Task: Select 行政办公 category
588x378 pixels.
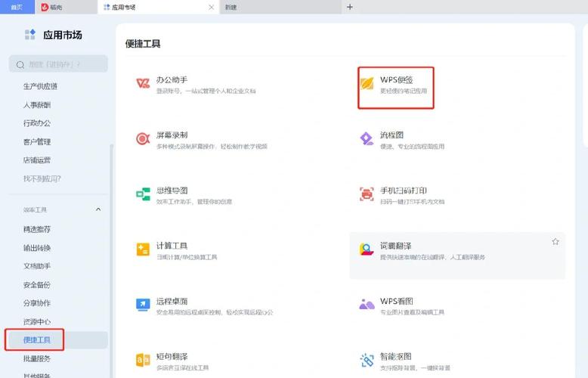Action: 37,123
